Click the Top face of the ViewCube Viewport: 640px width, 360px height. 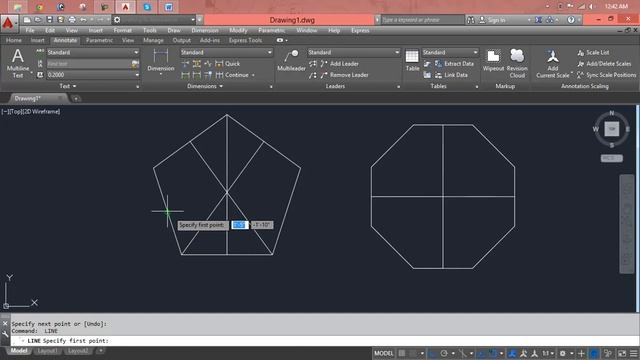tap(611, 129)
